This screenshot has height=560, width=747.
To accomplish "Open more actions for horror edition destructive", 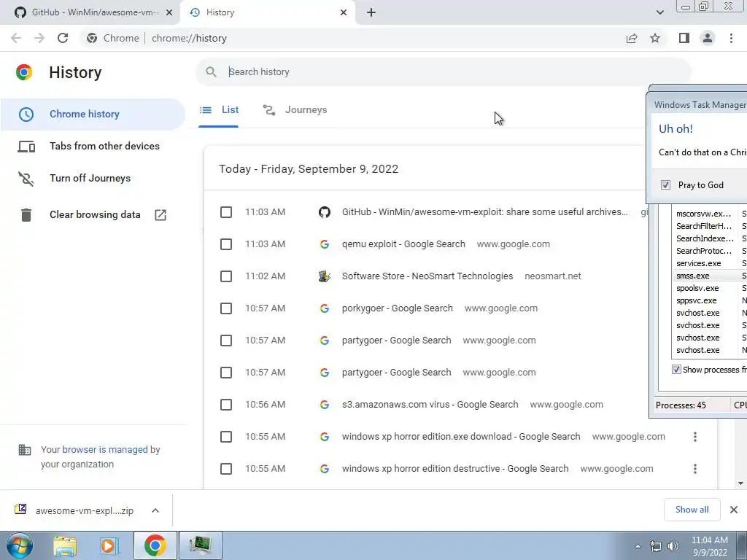I will pos(695,469).
